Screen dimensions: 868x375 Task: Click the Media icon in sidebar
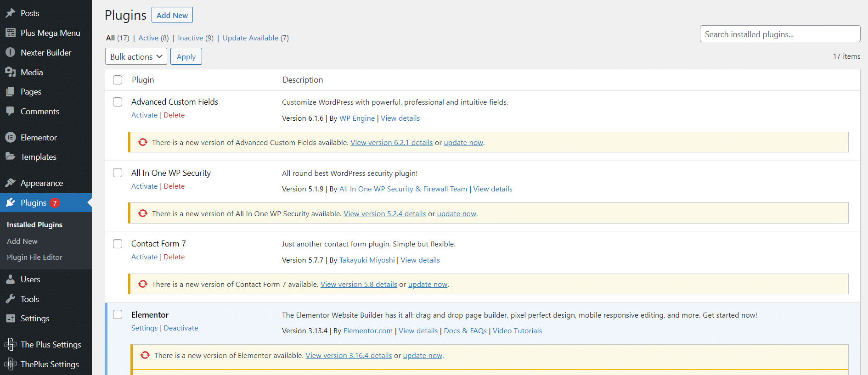pos(10,73)
